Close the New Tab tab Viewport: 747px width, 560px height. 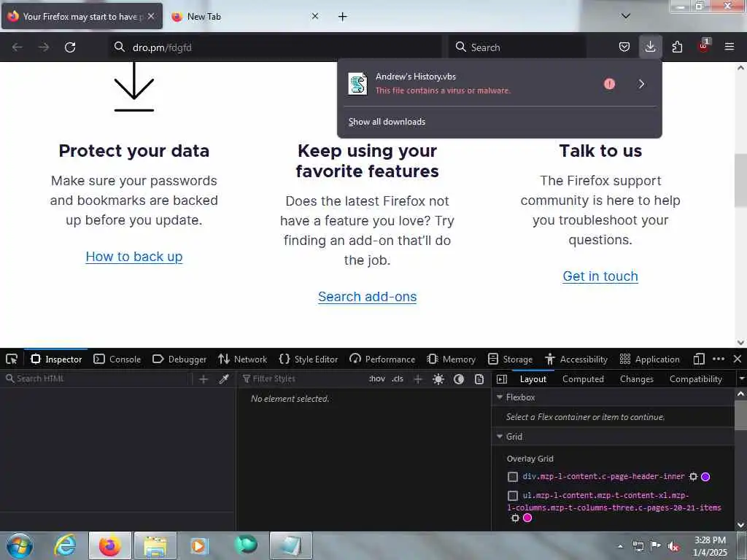point(315,16)
